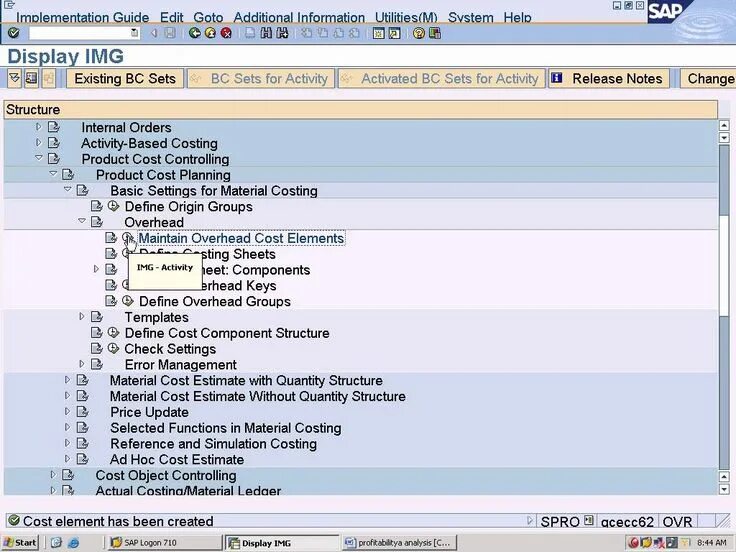
Task: Click the yellow Exit icon in toolbar
Action: click(210, 33)
